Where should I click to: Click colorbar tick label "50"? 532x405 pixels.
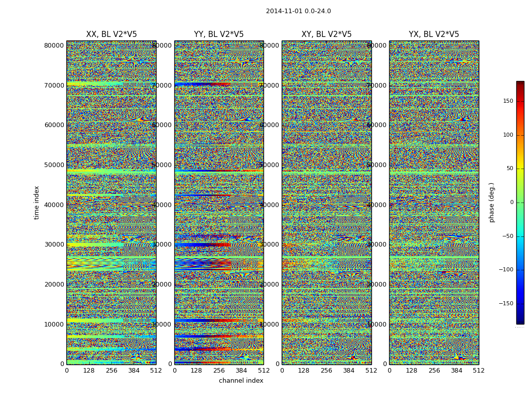[510, 169]
